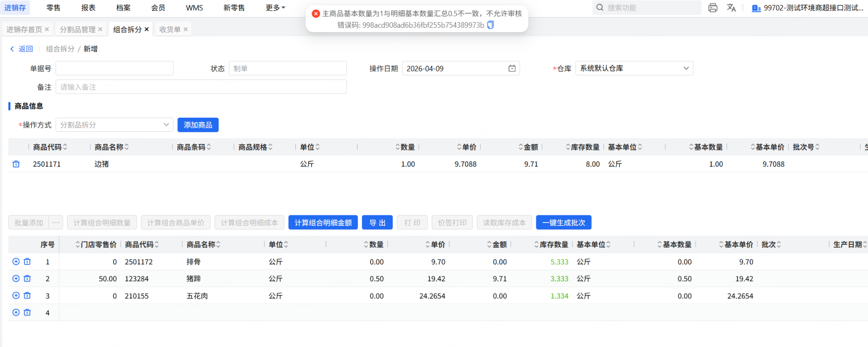This screenshot has height=347, width=868.
Task: Add a row after empty row 4
Action: [x=16, y=312]
